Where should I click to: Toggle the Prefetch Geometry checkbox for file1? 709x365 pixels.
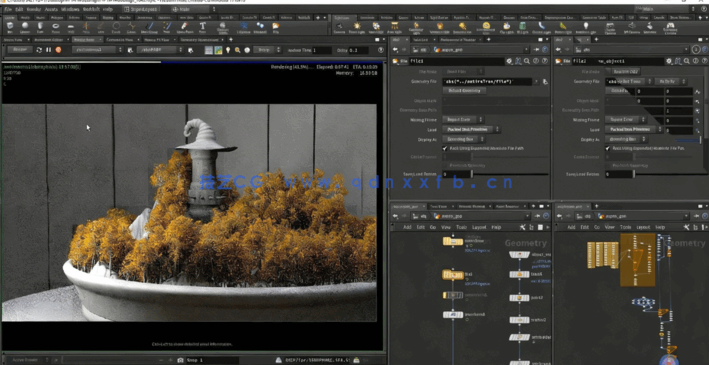(445, 166)
